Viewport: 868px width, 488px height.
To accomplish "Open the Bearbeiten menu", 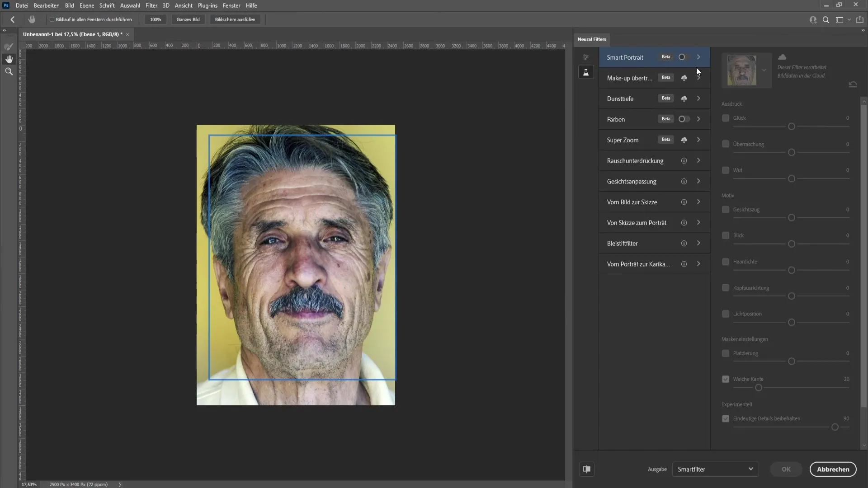I will coord(47,5).
